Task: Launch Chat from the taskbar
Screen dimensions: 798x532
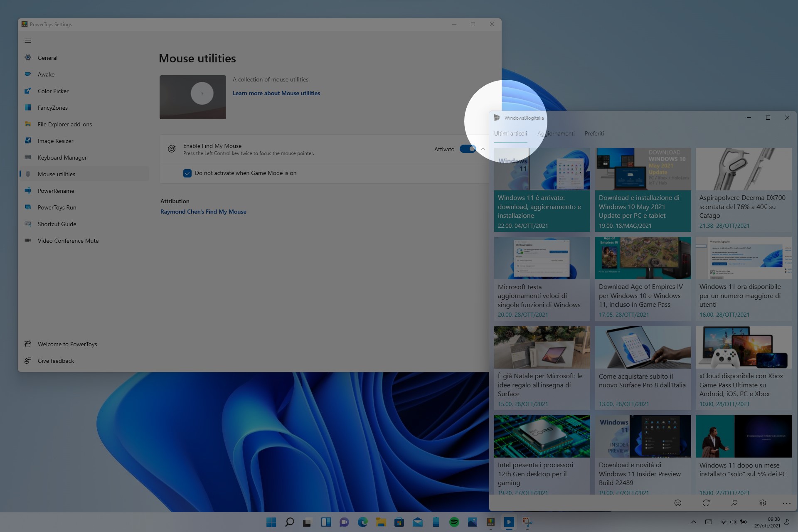Action: 344,522
